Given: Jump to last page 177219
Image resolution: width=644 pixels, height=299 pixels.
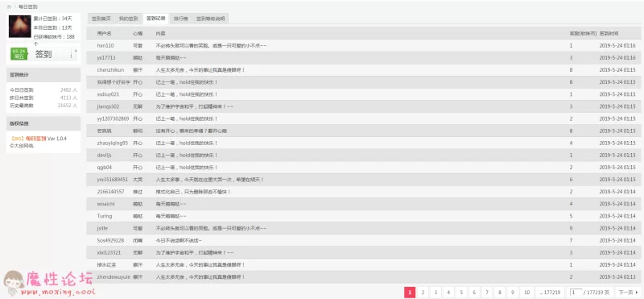Looking at the screenshot, I should pyautogui.click(x=550, y=293).
